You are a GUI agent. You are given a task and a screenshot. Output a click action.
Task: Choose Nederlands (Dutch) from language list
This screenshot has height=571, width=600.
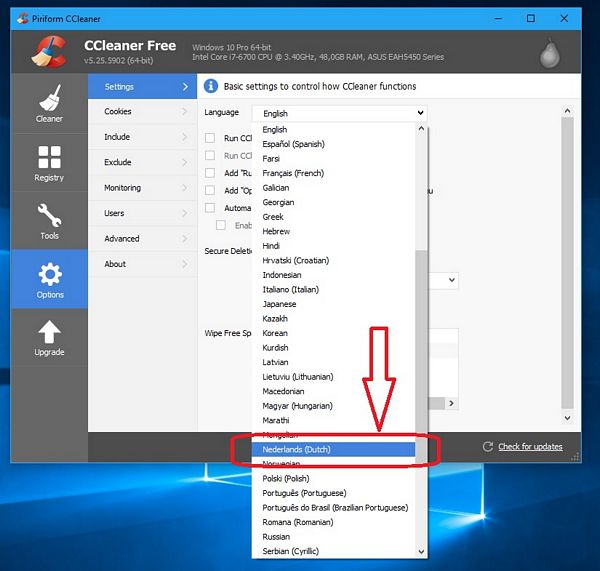pyautogui.click(x=333, y=449)
